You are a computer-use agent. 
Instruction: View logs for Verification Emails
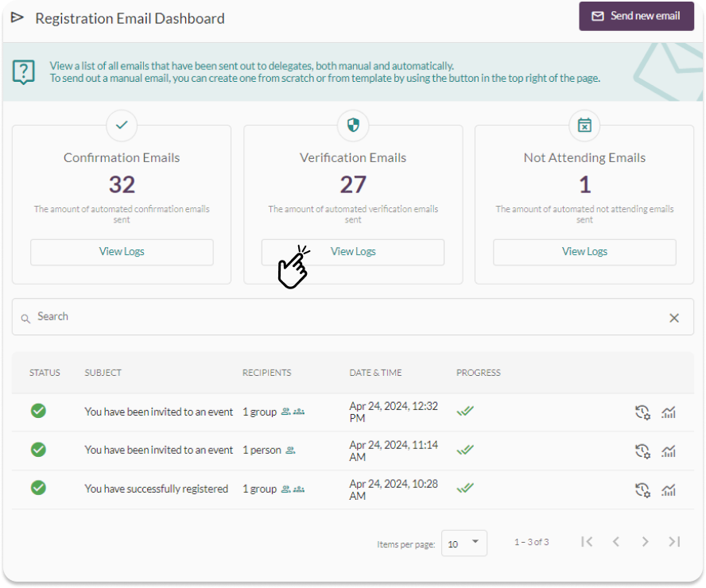click(353, 252)
